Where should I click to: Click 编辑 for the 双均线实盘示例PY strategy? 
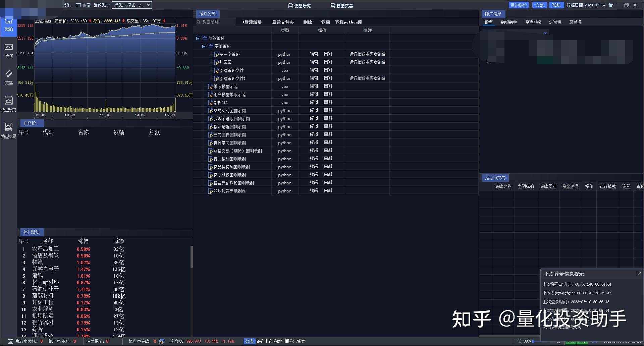(x=314, y=191)
